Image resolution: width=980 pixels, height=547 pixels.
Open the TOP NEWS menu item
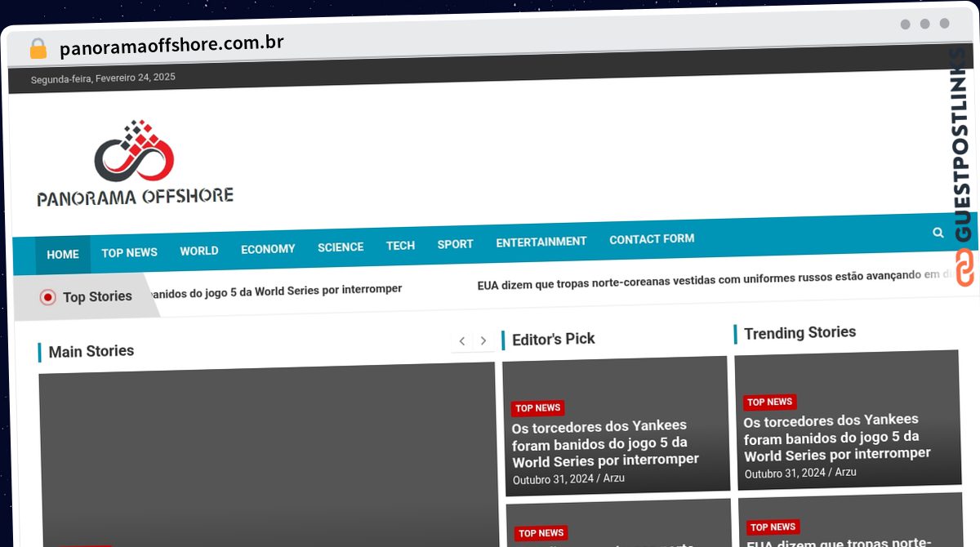[130, 253]
